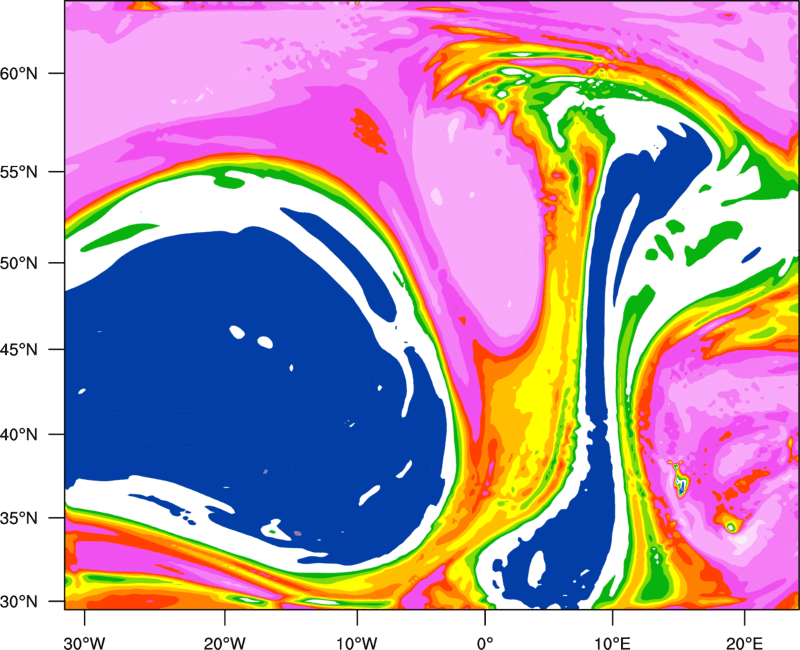Click the 45°N latitude label
The height and width of the screenshot is (650, 800).
(19, 350)
